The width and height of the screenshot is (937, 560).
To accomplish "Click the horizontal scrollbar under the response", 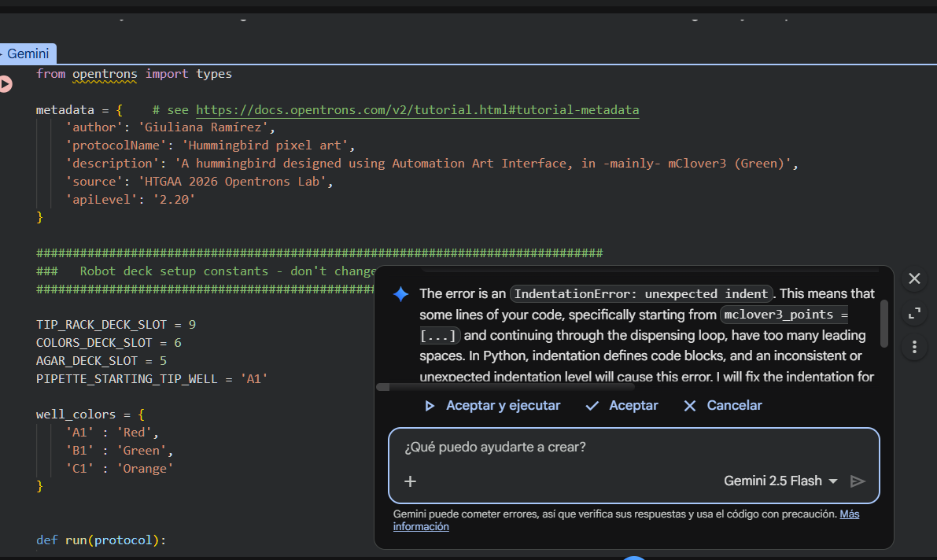I will (505, 387).
